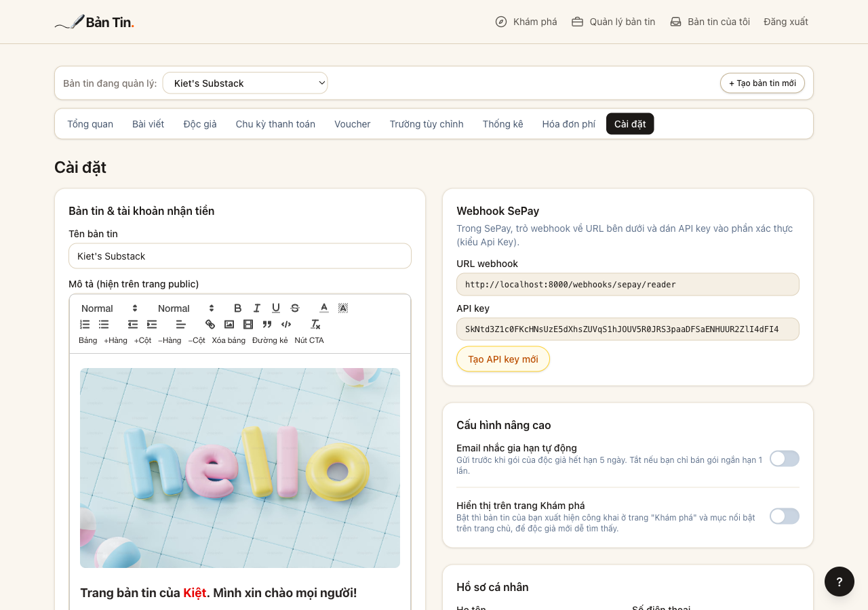This screenshot has height=610, width=868.
Task: Apply underline formatting in the editor
Action: (276, 308)
